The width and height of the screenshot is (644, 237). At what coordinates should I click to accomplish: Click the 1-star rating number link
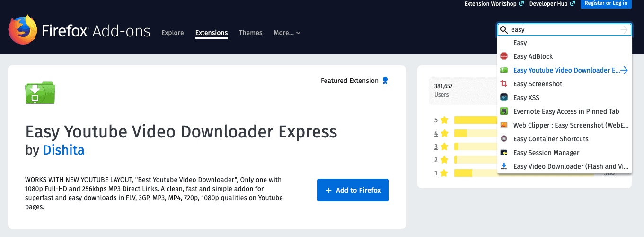436,173
